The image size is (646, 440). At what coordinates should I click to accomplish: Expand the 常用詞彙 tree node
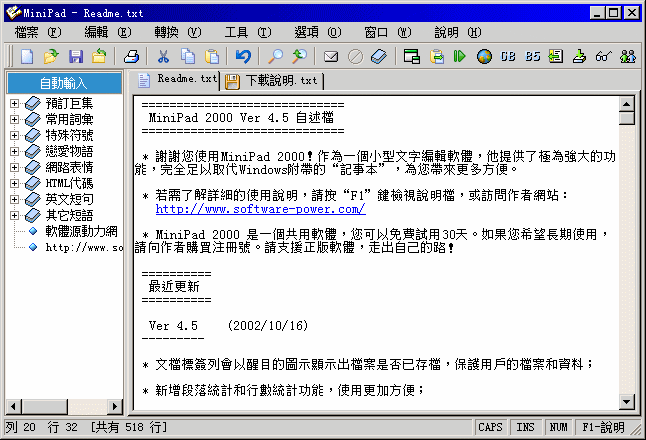(14, 119)
